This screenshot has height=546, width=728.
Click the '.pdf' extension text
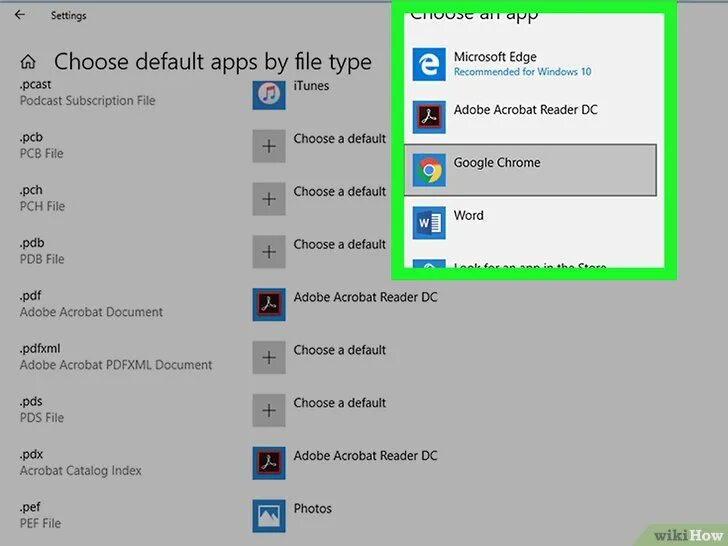30,296
